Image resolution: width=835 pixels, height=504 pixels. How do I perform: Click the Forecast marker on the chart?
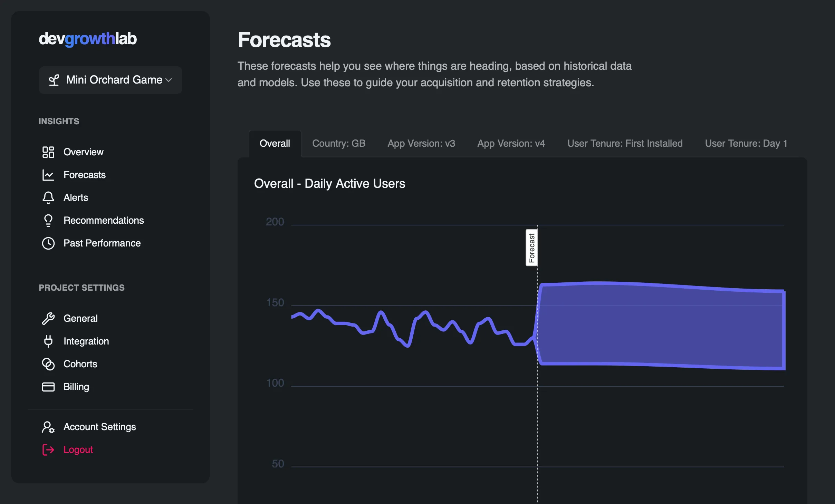pyautogui.click(x=531, y=247)
